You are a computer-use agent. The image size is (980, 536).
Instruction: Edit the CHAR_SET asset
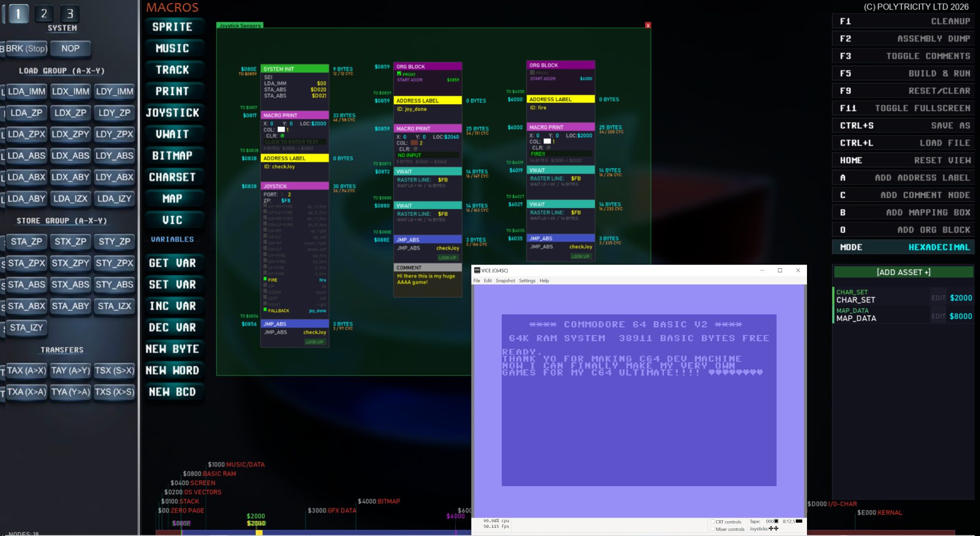click(938, 298)
